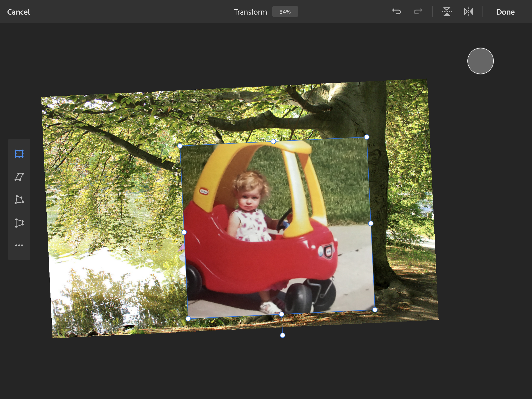Click the bottom-right corner transform handle

(x=375, y=310)
